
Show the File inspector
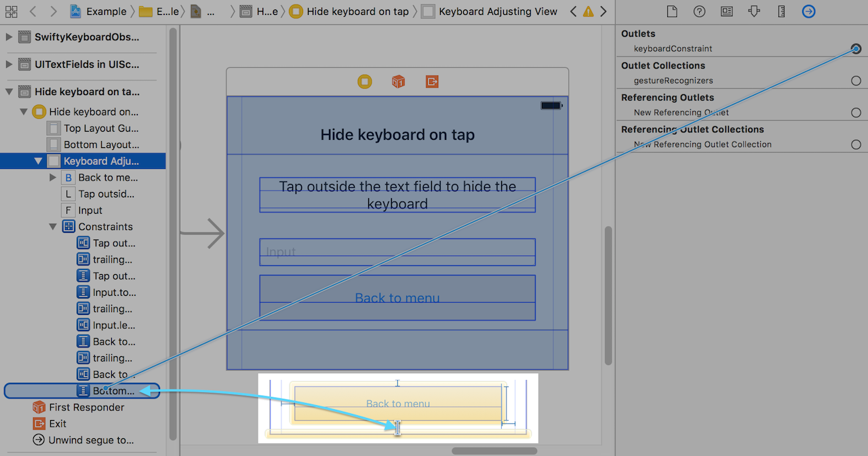point(671,12)
